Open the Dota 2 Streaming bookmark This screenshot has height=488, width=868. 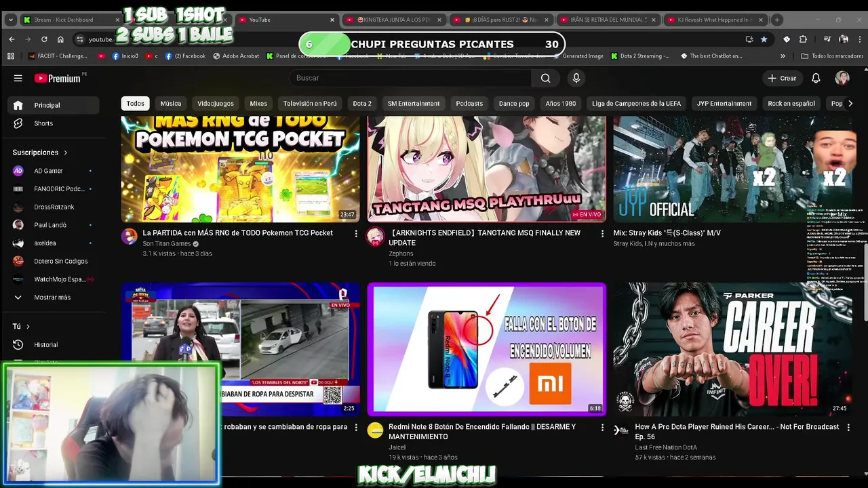tap(640, 56)
